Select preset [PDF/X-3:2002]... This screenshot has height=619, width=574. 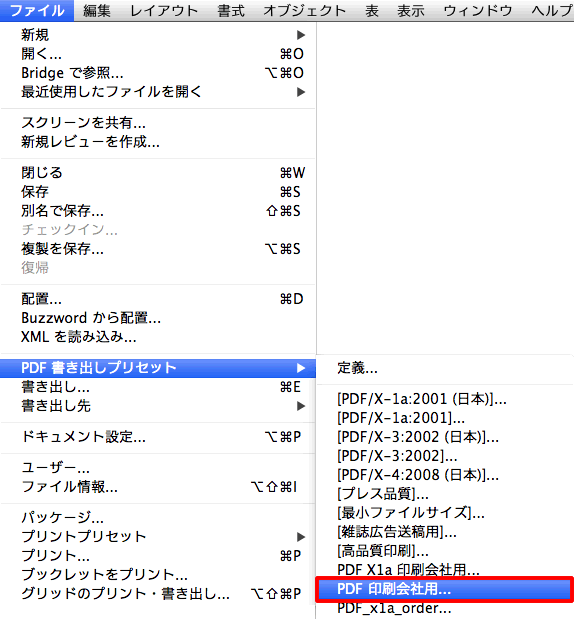click(445, 456)
